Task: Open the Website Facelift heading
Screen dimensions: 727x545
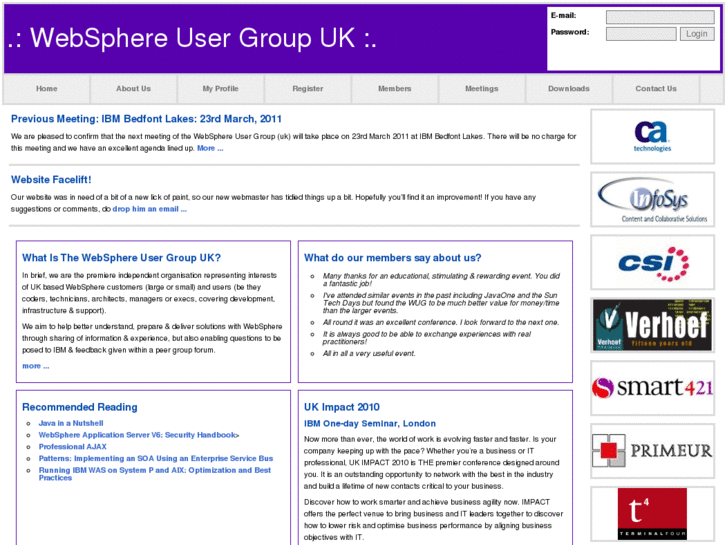Action: [51, 180]
